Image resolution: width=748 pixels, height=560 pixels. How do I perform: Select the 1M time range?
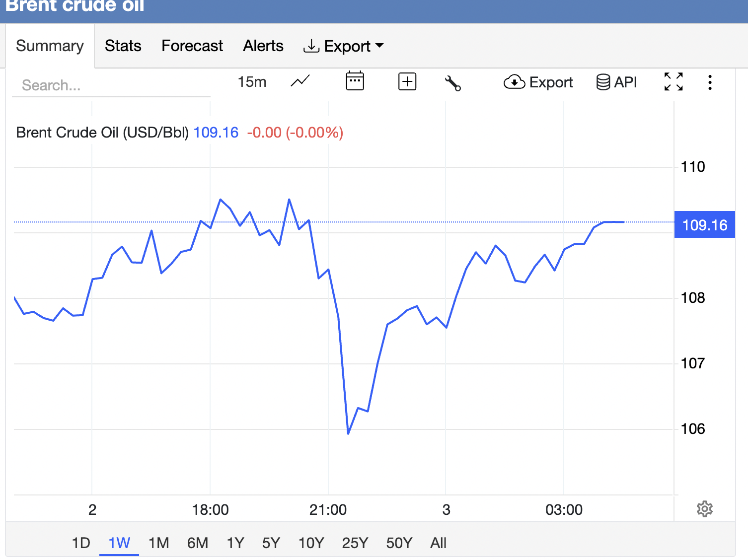click(159, 543)
